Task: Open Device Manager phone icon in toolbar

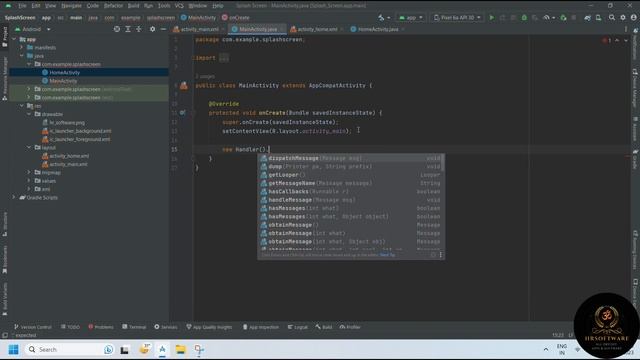Action: pyautogui.click(x=598, y=18)
